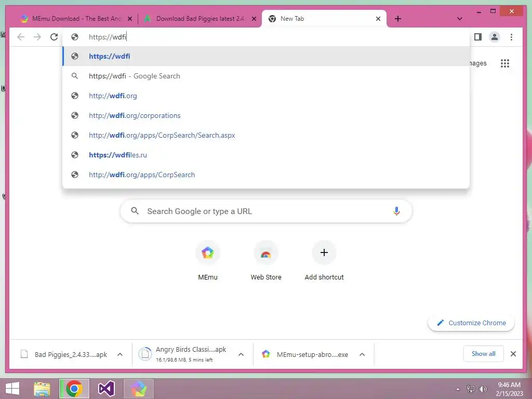
Task: Open Windows Start menu
Action: tap(12, 389)
